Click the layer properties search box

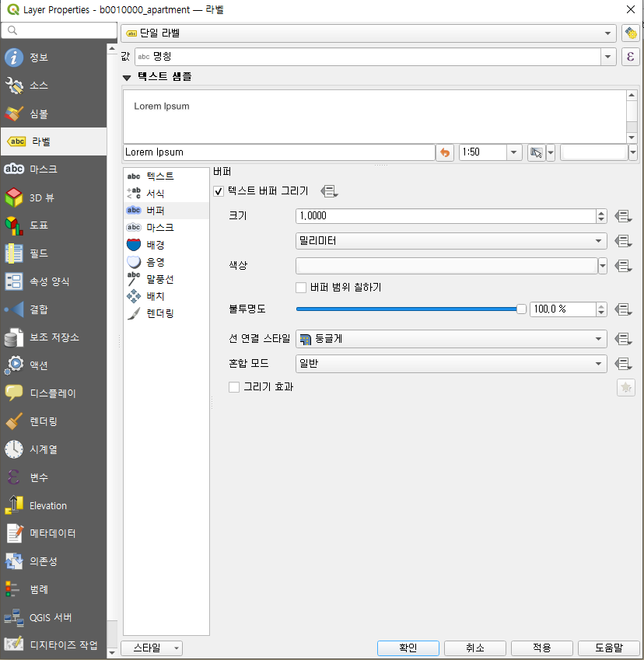[x=58, y=30]
